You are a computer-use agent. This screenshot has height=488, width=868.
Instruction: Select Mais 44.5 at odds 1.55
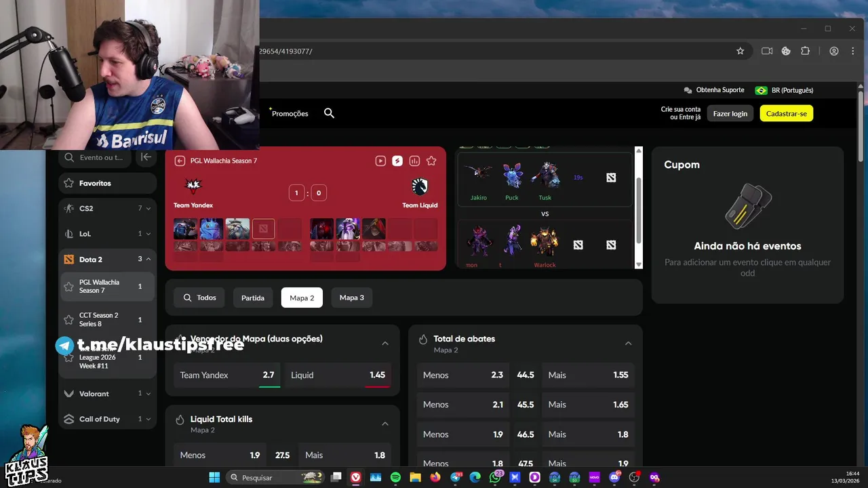pos(588,375)
